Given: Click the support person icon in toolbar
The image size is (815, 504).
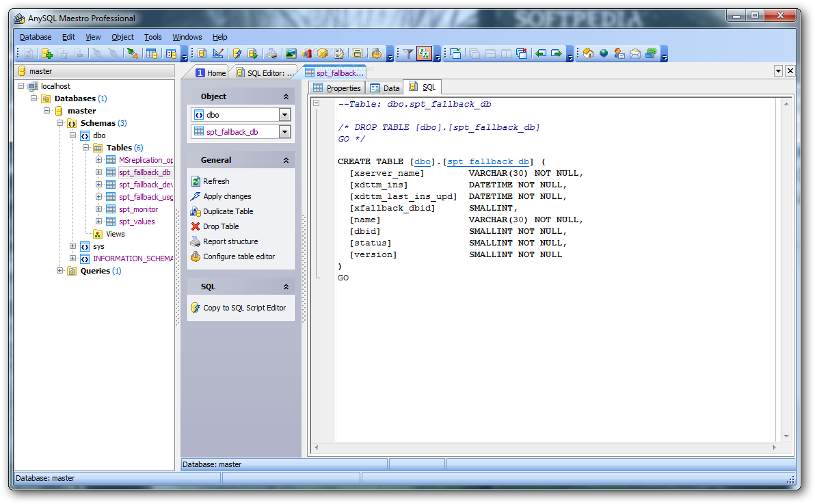Looking at the screenshot, I should click(619, 53).
